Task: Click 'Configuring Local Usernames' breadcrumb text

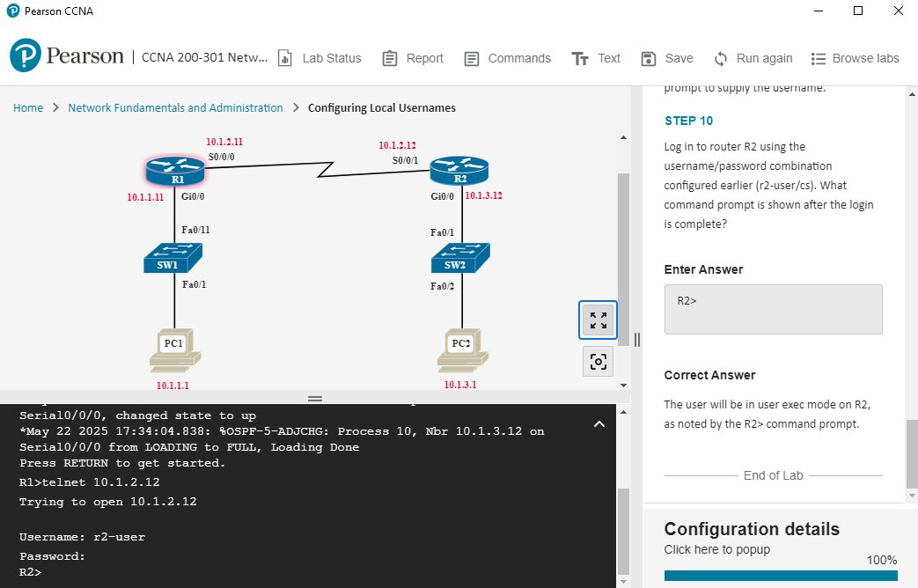Action: tap(382, 107)
